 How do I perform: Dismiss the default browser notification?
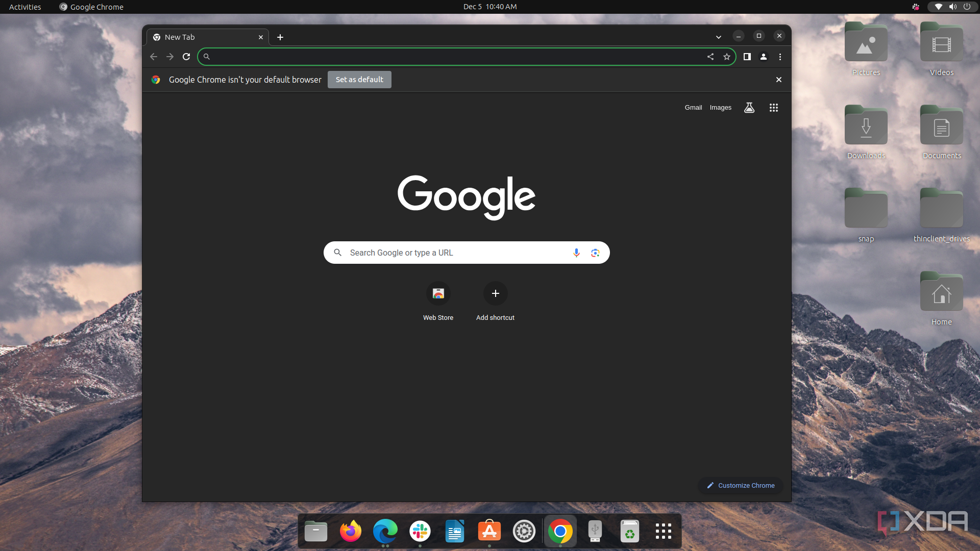click(779, 80)
